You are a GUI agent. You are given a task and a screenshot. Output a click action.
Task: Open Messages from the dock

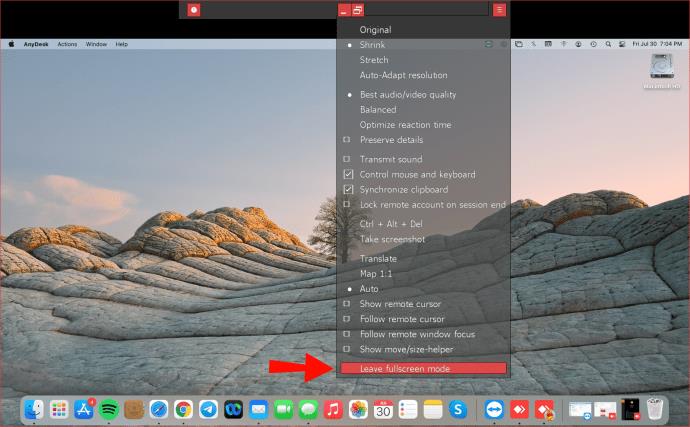coord(308,409)
